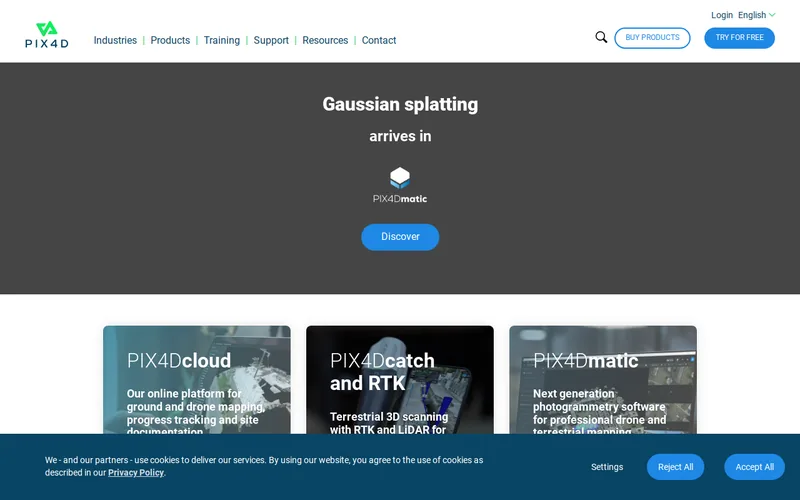Go to the Contact page
The image size is (800, 500).
click(379, 40)
